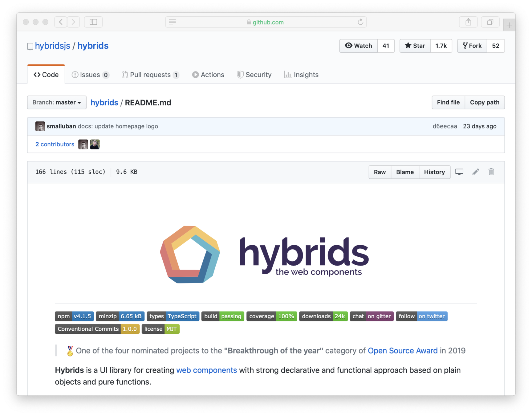This screenshot has height=416, width=532.
Task: Open the minzip 6.65 kB badge
Action: pyautogui.click(x=120, y=316)
